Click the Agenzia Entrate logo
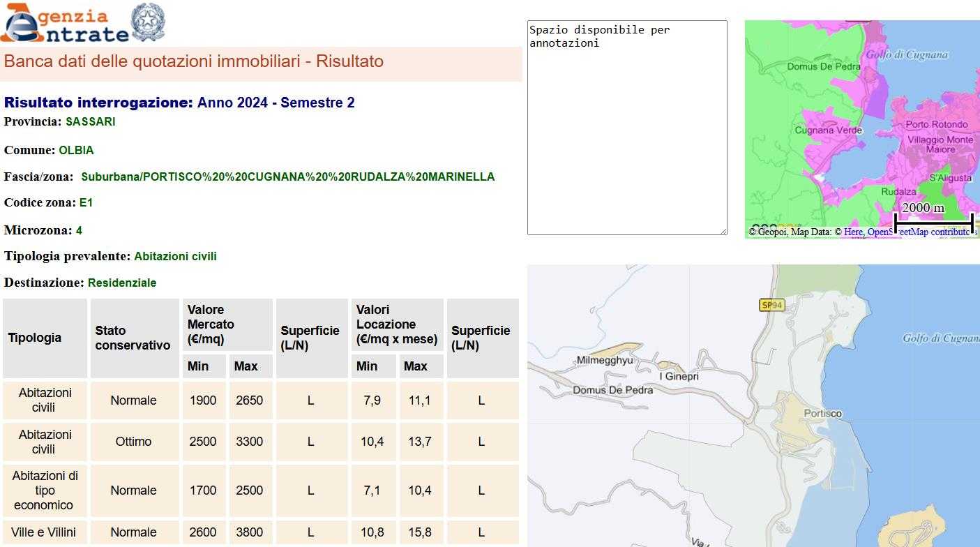The height and width of the screenshot is (547, 980). coord(64,24)
